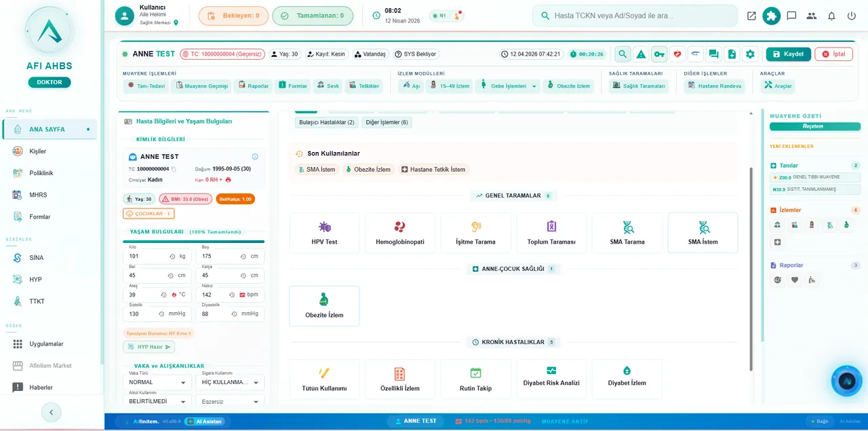Open the HPV Test card
868x431 pixels.
pyautogui.click(x=324, y=233)
